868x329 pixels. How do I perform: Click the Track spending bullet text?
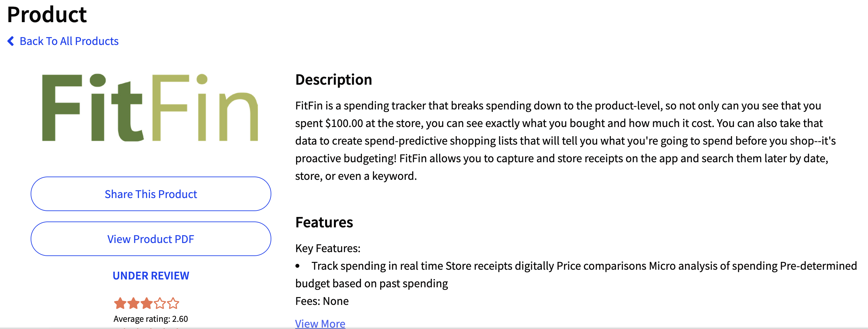pyautogui.click(x=576, y=275)
